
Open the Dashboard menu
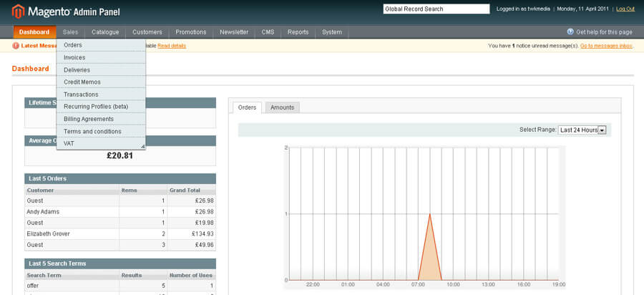click(34, 32)
